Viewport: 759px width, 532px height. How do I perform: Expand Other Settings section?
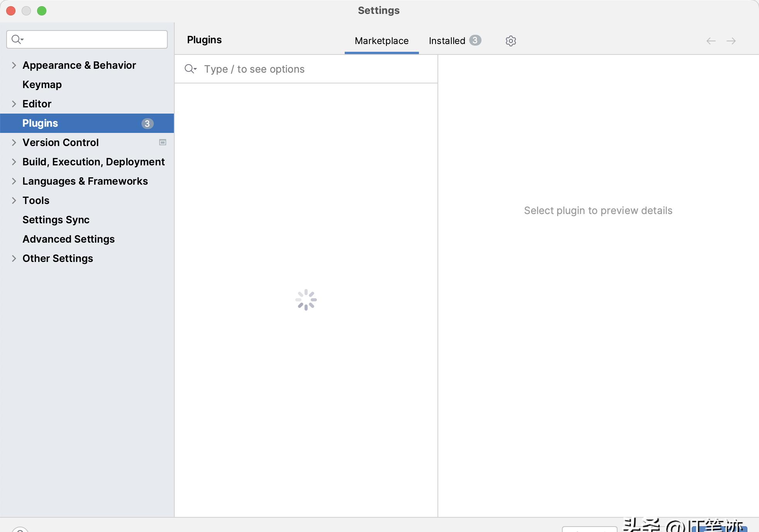(x=14, y=258)
